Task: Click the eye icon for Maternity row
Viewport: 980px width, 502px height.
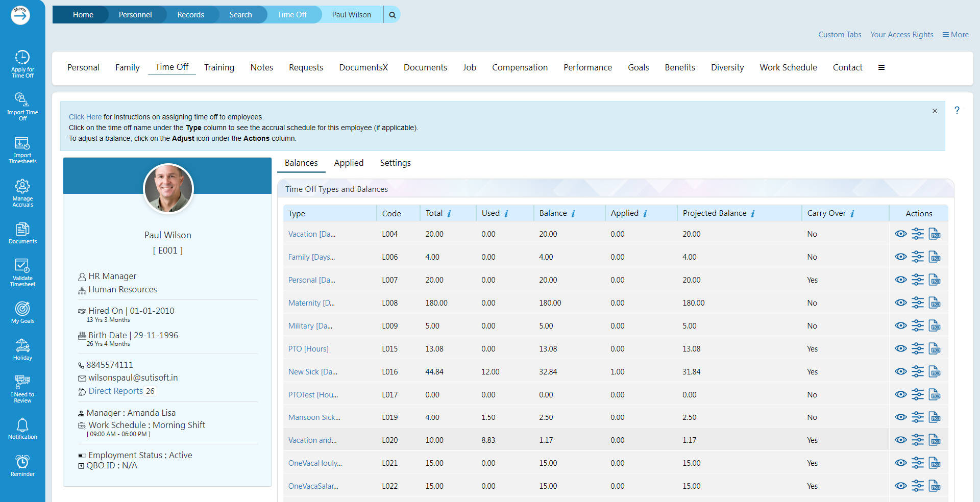Action: (x=900, y=303)
